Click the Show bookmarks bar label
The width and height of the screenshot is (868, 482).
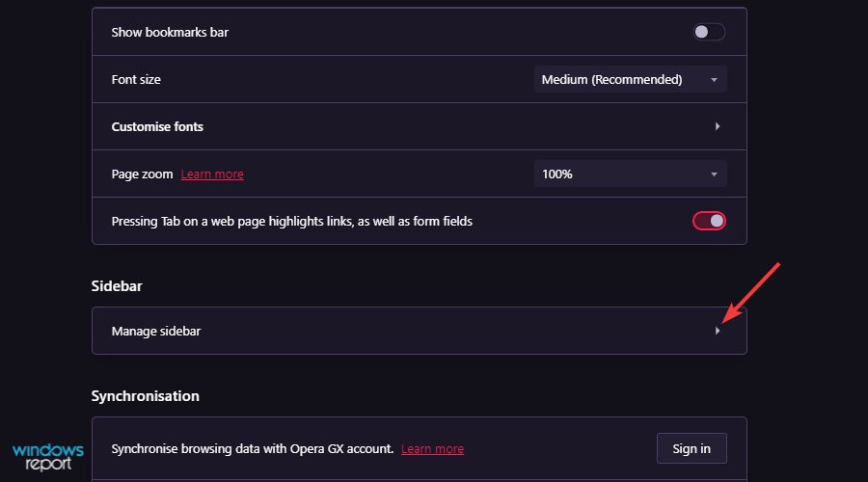pyautogui.click(x=170, y=33)
